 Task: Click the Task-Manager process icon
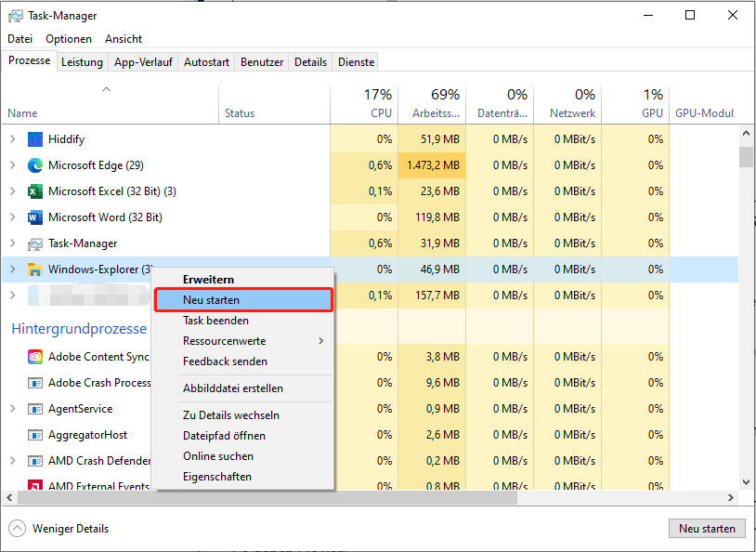(x=33, y=243)
